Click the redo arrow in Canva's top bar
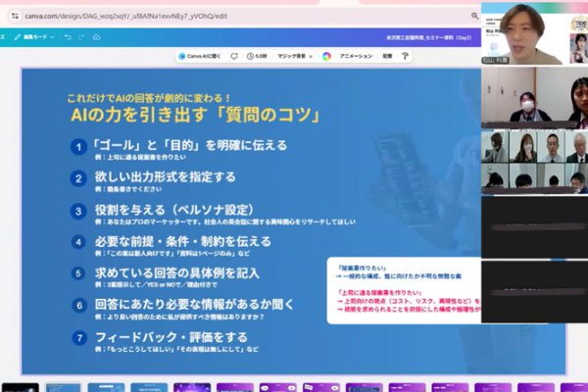588x392 pixels. click(x=80, y=36)
